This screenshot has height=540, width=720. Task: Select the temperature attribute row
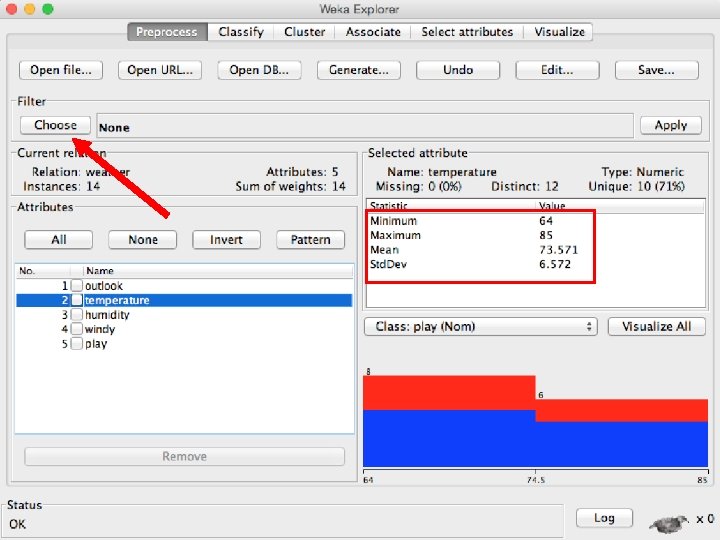click(x=185, y=300)
